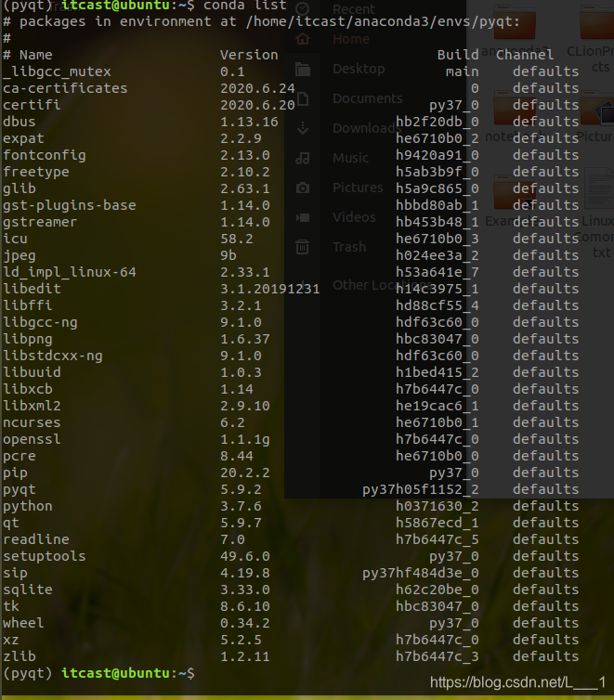Image resolution: width=614 pixels, height=700 pixels.
Task: Click package name 'readline'
Action: (x=35, y=539)
